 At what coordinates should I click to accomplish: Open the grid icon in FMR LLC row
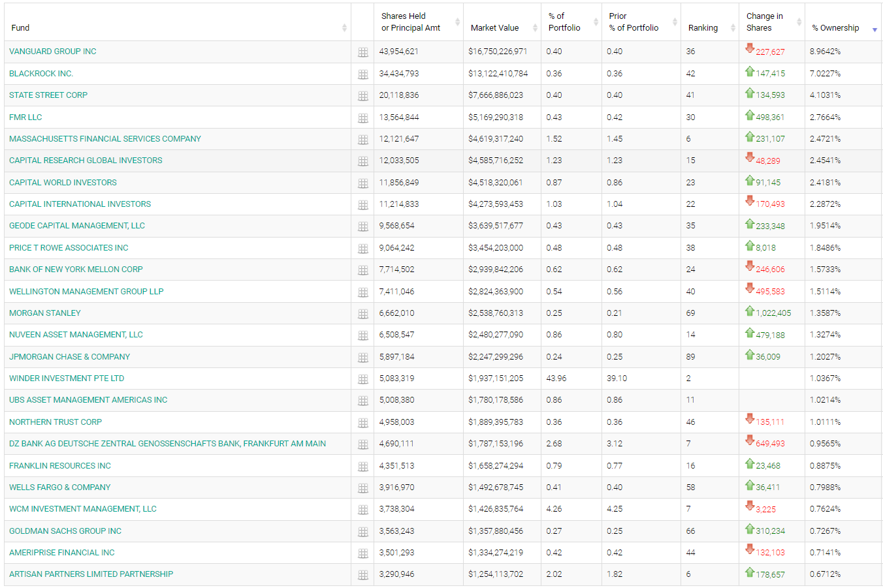(x=363, y=118)
